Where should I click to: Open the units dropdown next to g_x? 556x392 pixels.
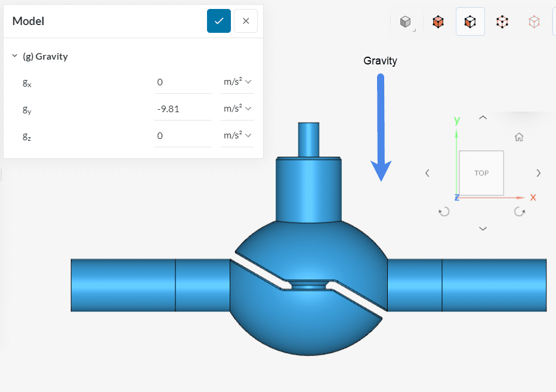237,82
